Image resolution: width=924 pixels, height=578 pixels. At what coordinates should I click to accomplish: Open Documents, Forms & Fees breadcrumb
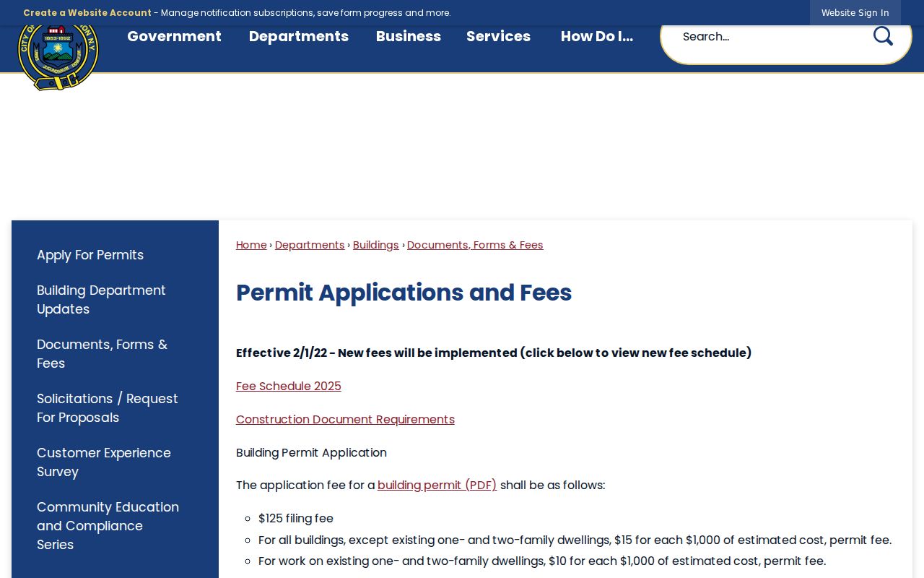[x=475, y=245]
